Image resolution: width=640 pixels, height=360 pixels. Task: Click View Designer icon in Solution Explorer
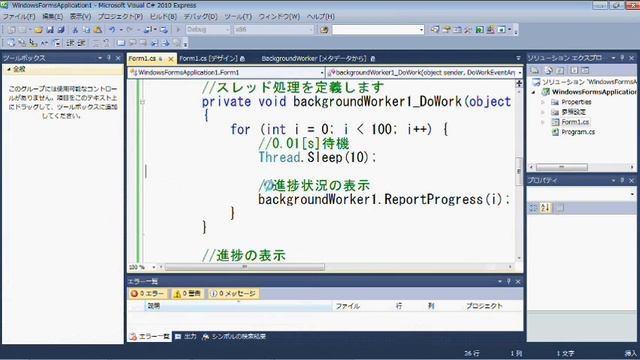point(585,71)
